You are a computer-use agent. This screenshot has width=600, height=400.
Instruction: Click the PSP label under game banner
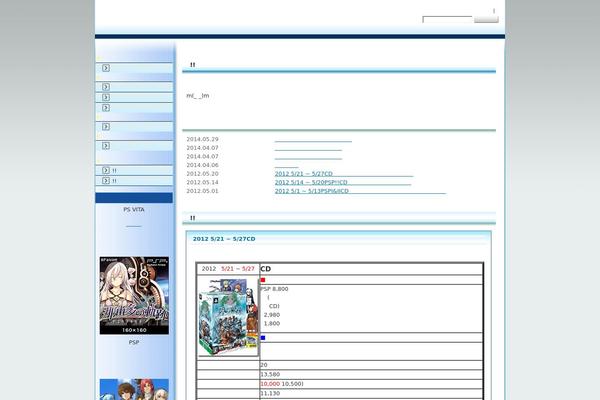click(134, 342)
